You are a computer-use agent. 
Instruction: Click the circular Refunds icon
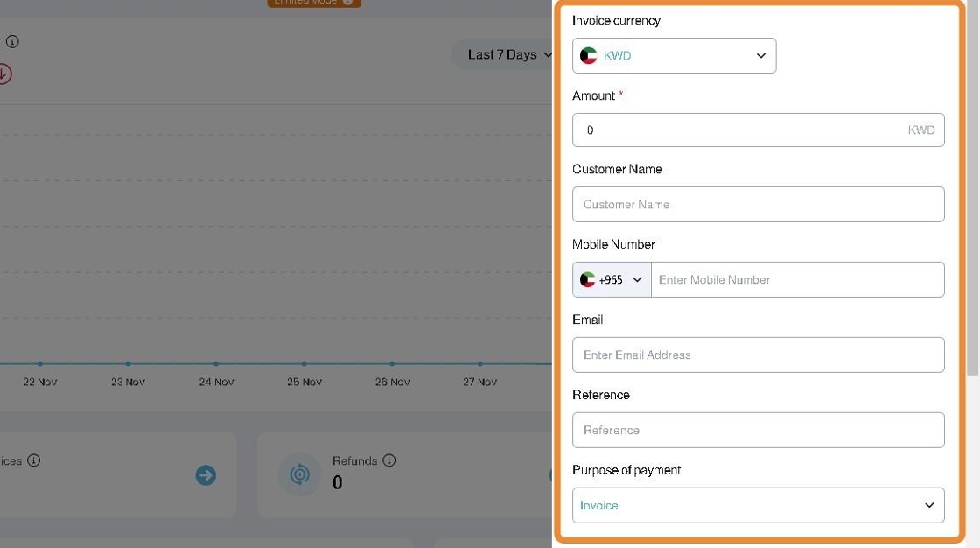coord(299,474)
